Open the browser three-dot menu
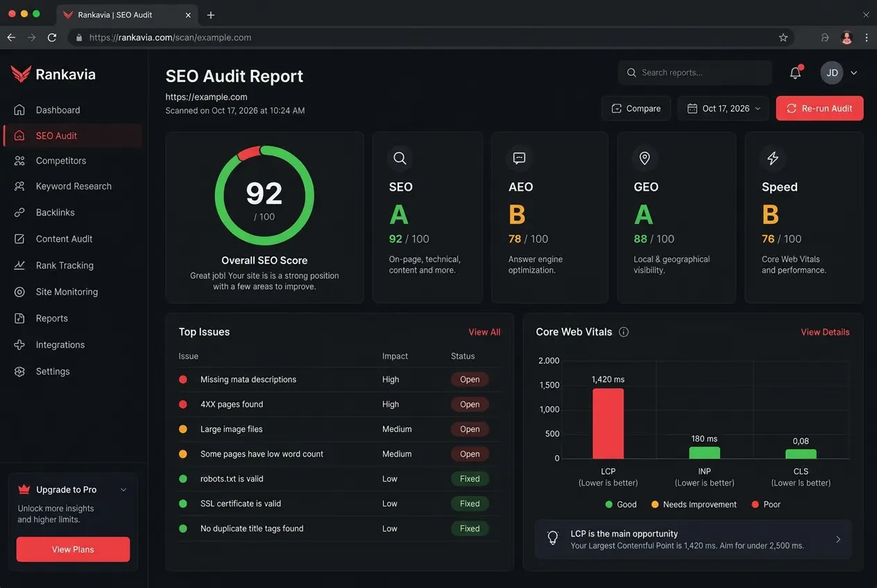This screenshot has height=588, width=877. (867, 37)
